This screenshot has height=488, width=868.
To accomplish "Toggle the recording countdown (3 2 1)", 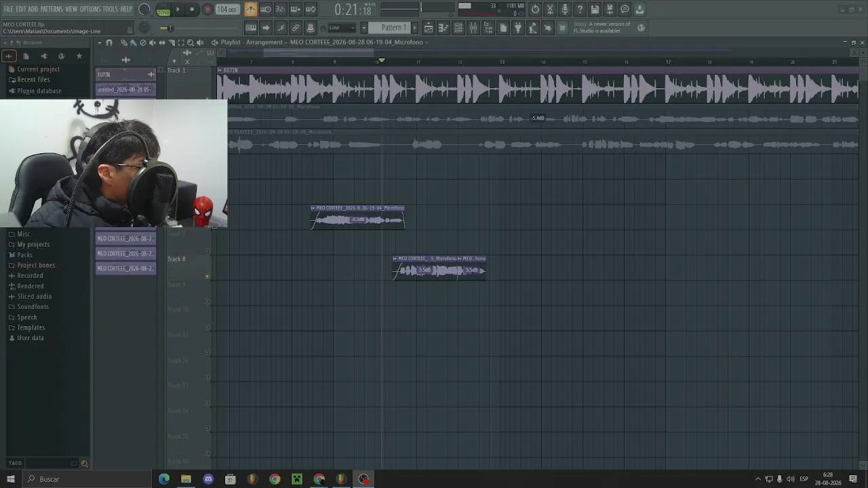I will pos(280,9).
